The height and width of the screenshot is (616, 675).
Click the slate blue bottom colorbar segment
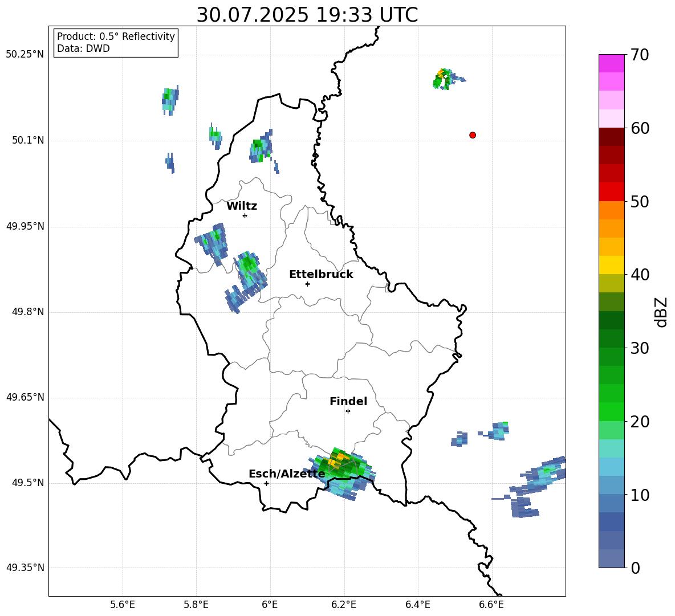[x=612, y=558]
